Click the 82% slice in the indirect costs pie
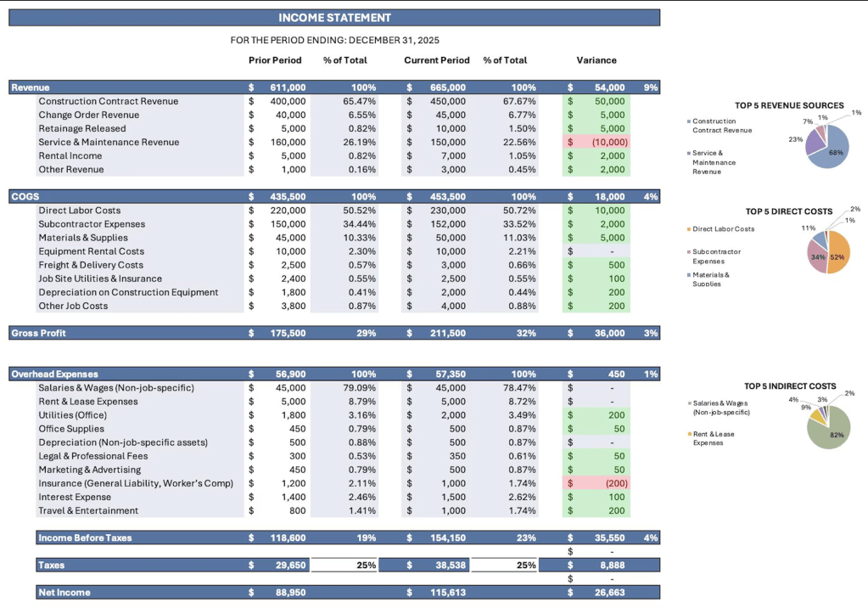The height and width of the screenshot is (608, 868). pyautogui.click(x=836, y=435)
